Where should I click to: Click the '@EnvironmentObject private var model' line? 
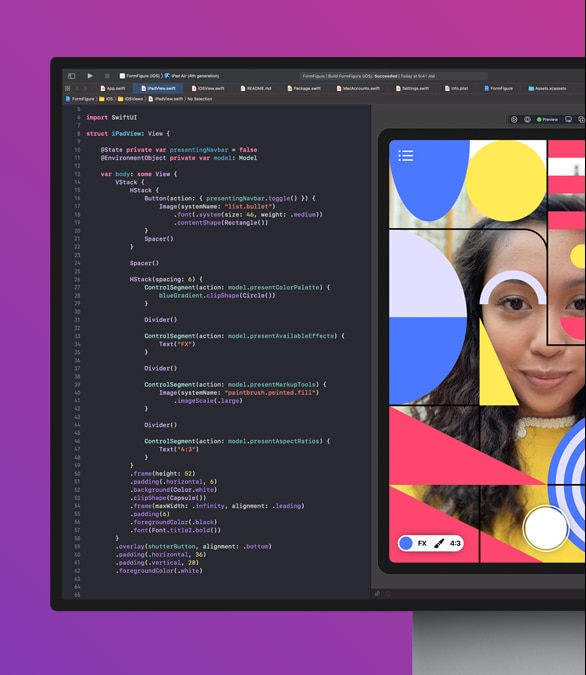(179, 158)
